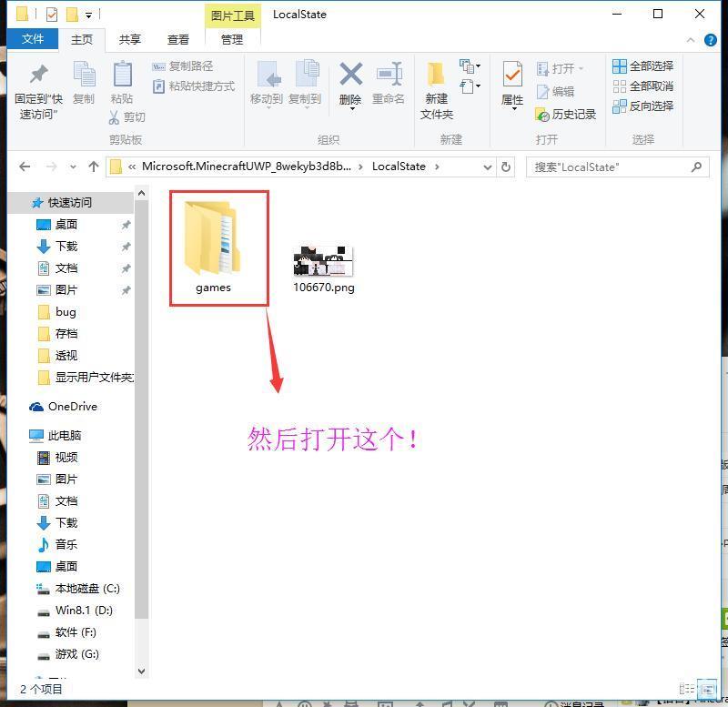Click the History (历史记录) button
The width and height of the screenshot is (728, 707).
566,115
